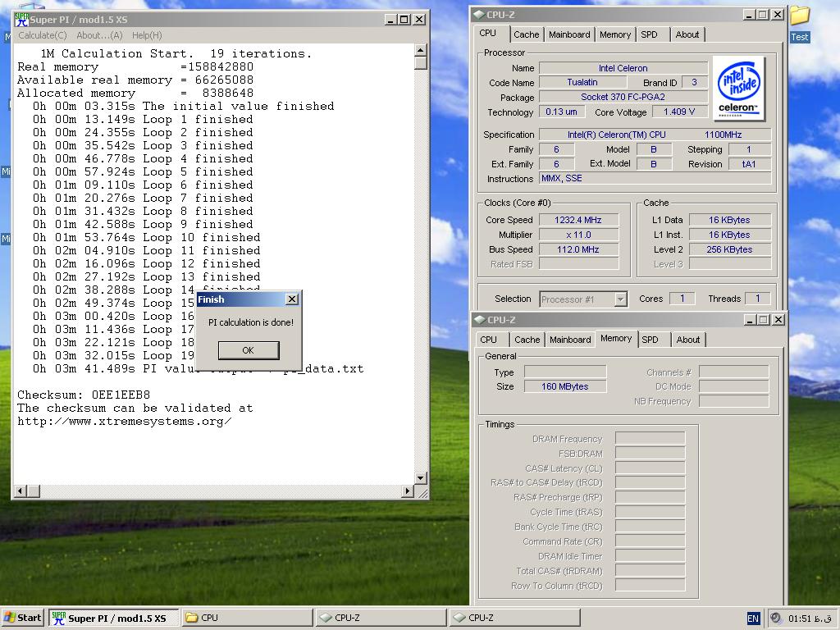Click OK in the Finish dialog
840x630 pixels.
(x=249, y=350)
